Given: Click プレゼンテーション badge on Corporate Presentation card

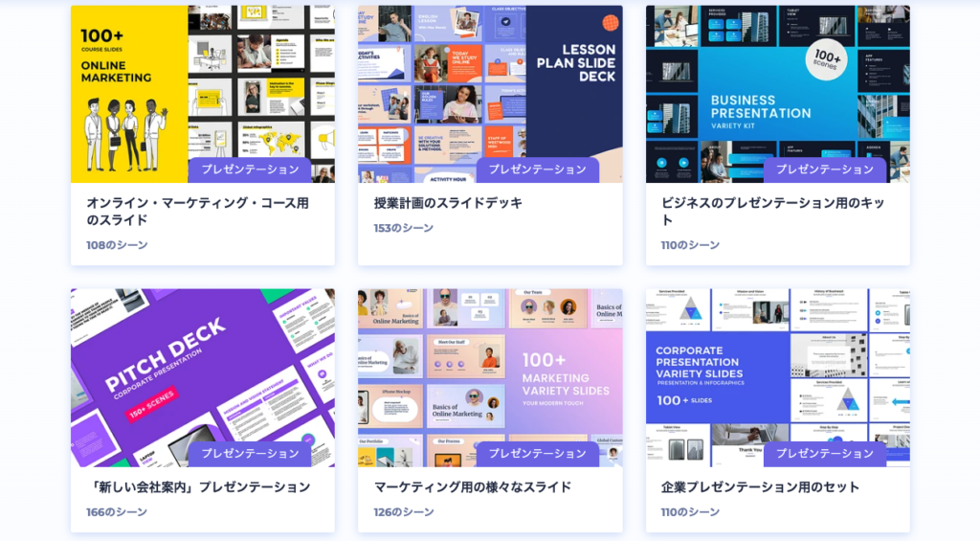Looking at the screenshot, I should pyautogui.click(x=824, y=454).
